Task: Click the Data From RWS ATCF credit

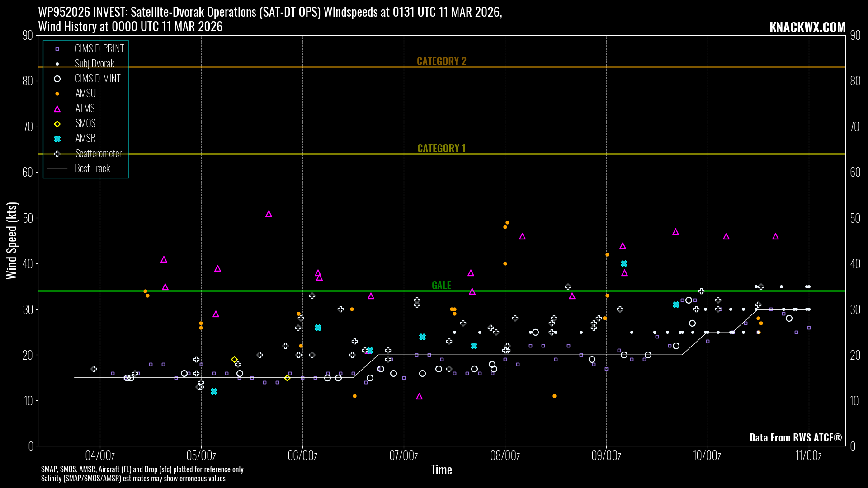Action: pyautogui.click(x=795, y=437)
